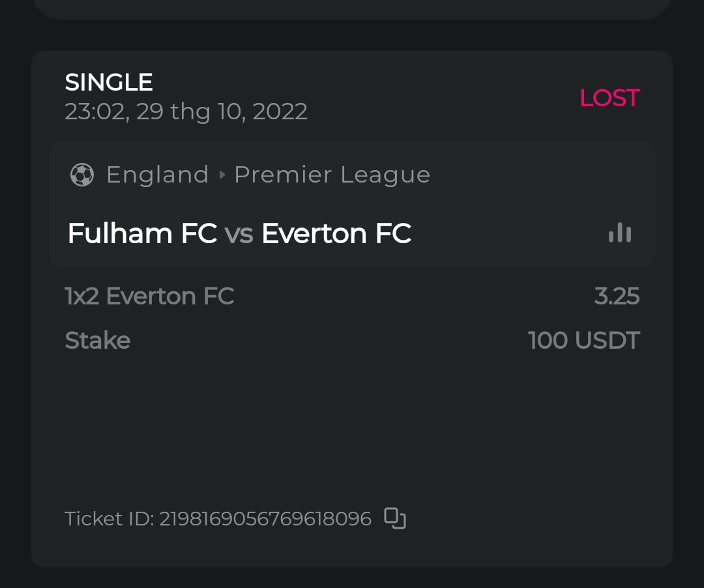704x588 pixels.
Task: Tap the Everton FC team name in match title
Action: click(x=336, y=233)
